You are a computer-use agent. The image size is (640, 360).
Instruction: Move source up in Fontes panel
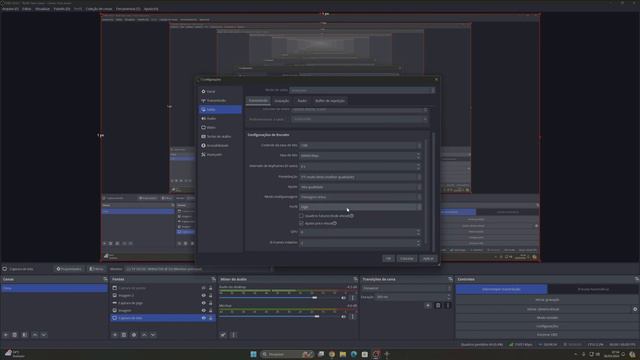coord(144,335)
